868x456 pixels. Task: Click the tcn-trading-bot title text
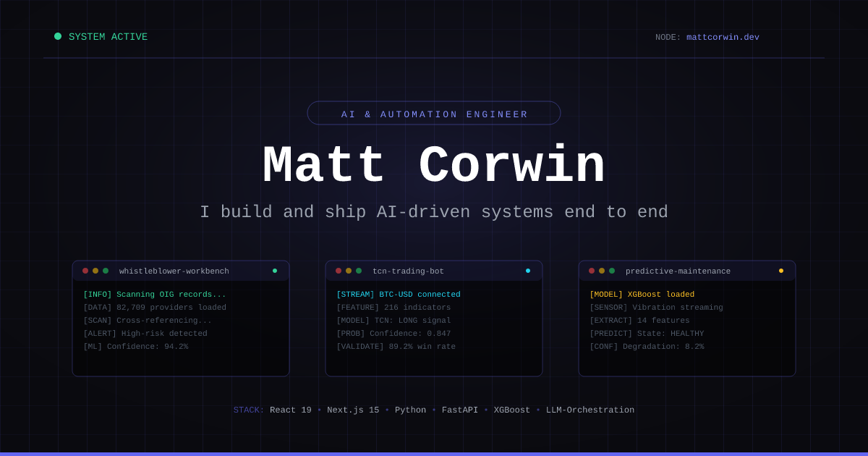click(408, 271)
